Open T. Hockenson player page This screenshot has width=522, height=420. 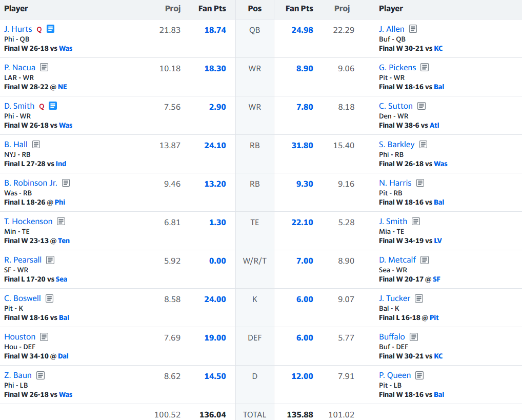tap(28, 222)
